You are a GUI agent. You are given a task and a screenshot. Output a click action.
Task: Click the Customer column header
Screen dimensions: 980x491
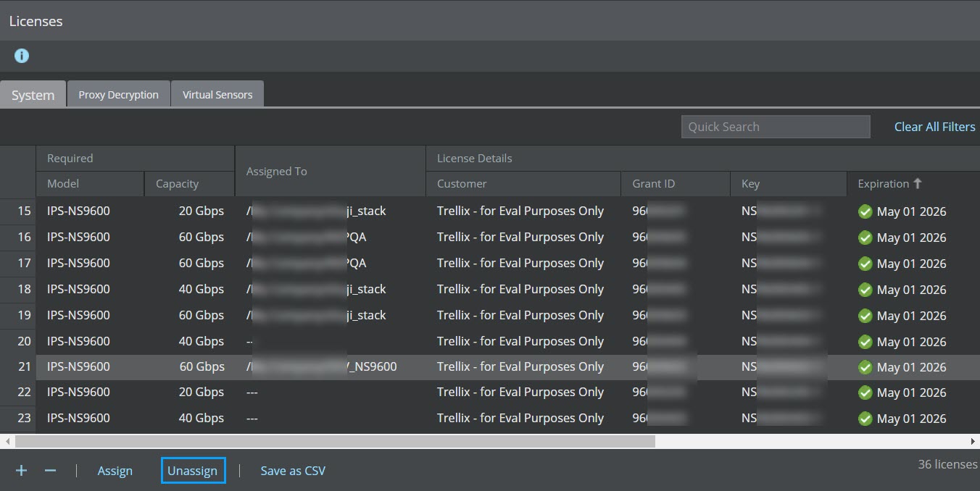[x=523, y=184]
